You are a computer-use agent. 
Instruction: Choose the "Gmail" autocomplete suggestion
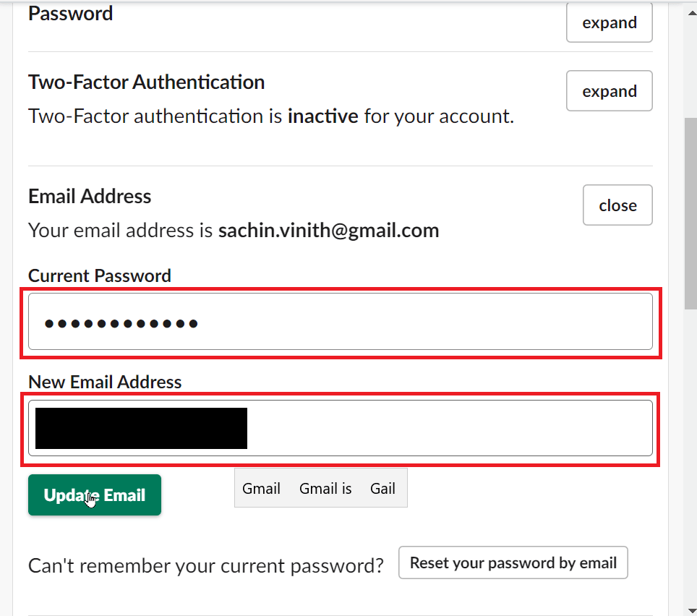pyautogui.click(x=261, y=489)
